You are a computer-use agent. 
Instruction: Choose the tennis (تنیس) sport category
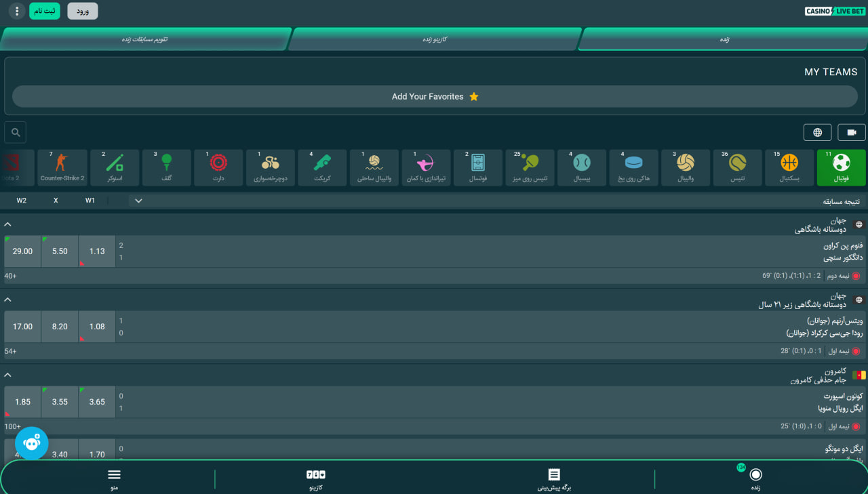click(737, 167)
